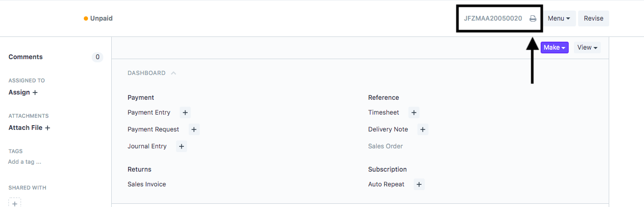Open the View dropdown
Screen dimensions: 644x207
587,48
